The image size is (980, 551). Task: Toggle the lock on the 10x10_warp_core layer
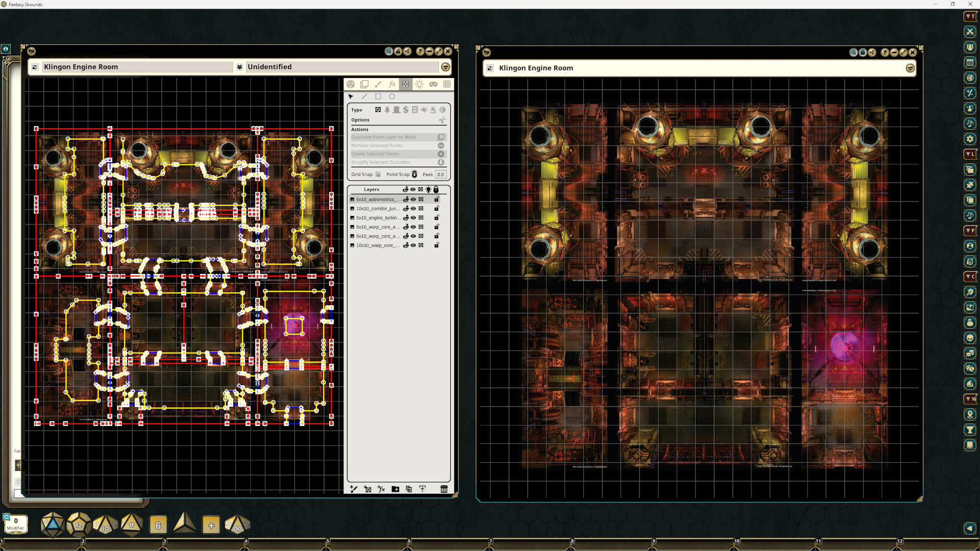[x=437, y=245]
